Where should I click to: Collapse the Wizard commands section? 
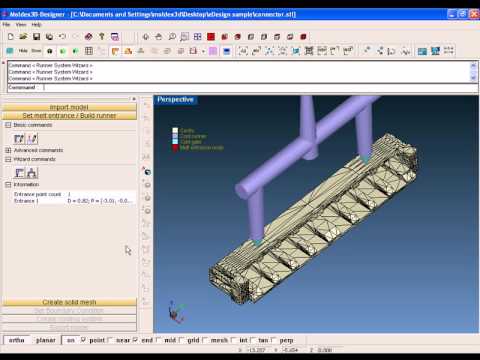point(8,159)
